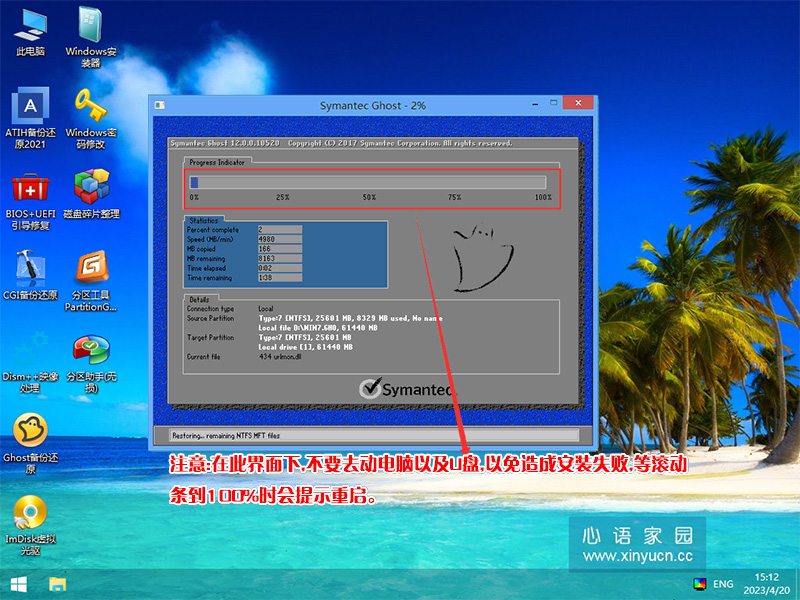Open File Explorer from the taskbar

click(x=57, y=585)
